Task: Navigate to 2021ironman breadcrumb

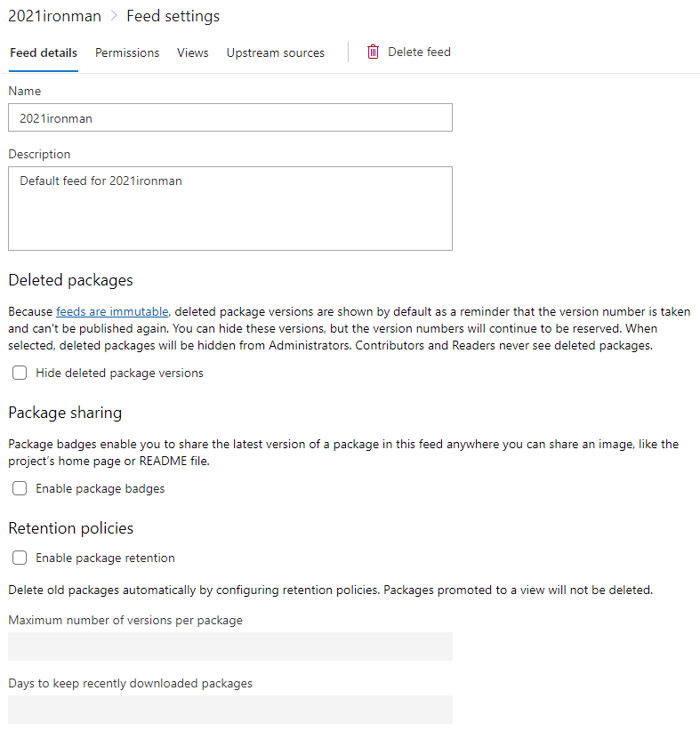Action: [54, 16]
